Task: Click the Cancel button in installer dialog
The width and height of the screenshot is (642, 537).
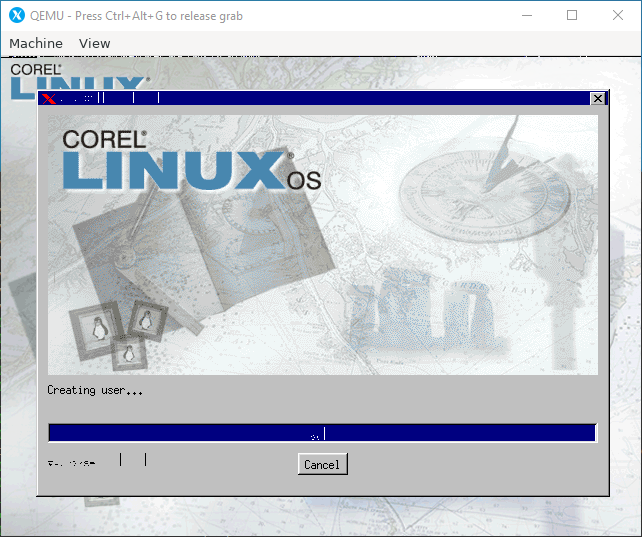Action: click(323, 464)
